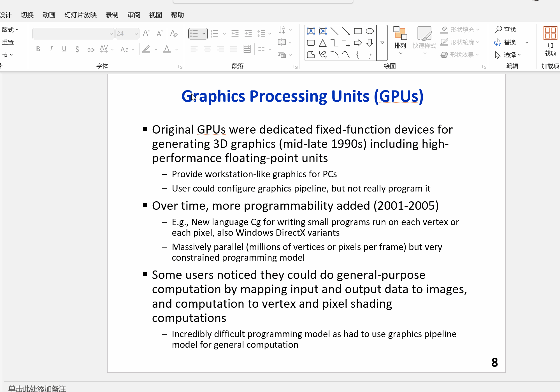The width and height of the screenshot is (560, 392).
Task: Click the slide title text
Action: tap(302, 96)
